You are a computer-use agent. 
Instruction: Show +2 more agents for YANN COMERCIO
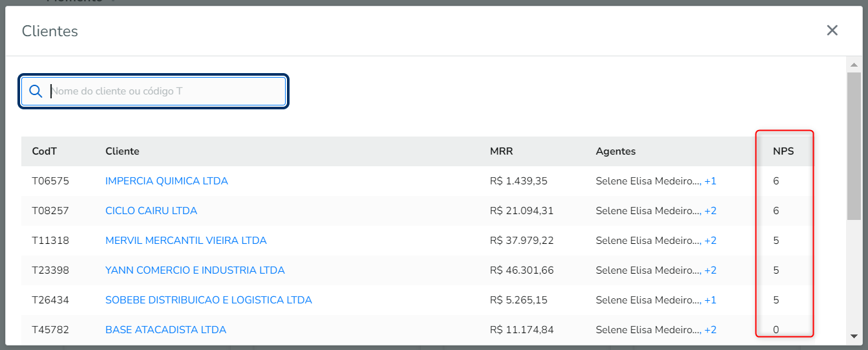[710, 270]
